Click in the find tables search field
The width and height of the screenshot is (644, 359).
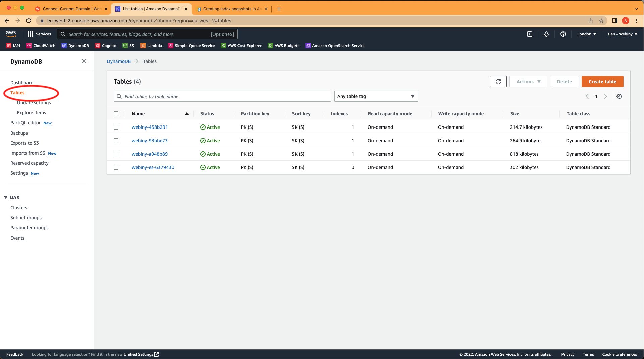coord(222,96)
